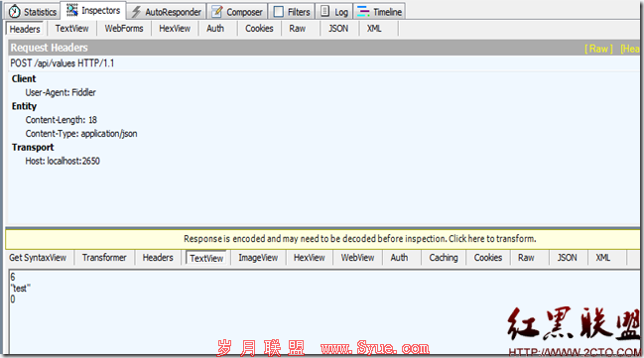Select the POST /api/values HTTP/1.1 line

[x=62, y=63]
